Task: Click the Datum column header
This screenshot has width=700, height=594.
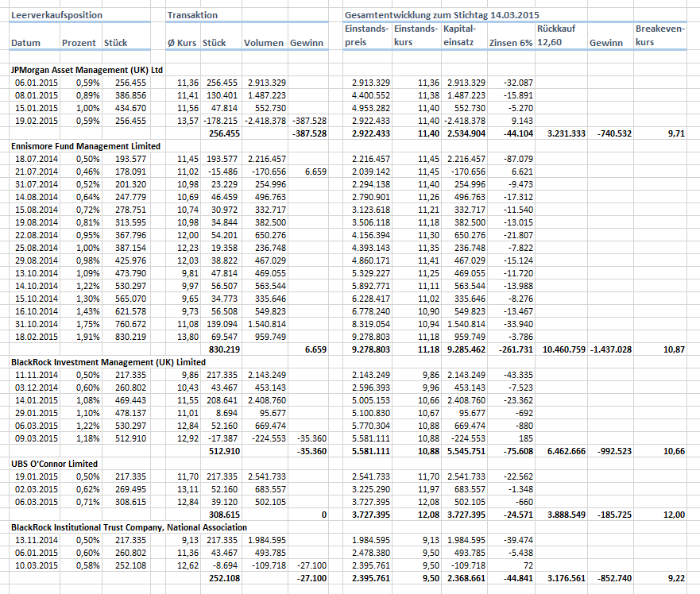Action: click(x=25, y=43)
